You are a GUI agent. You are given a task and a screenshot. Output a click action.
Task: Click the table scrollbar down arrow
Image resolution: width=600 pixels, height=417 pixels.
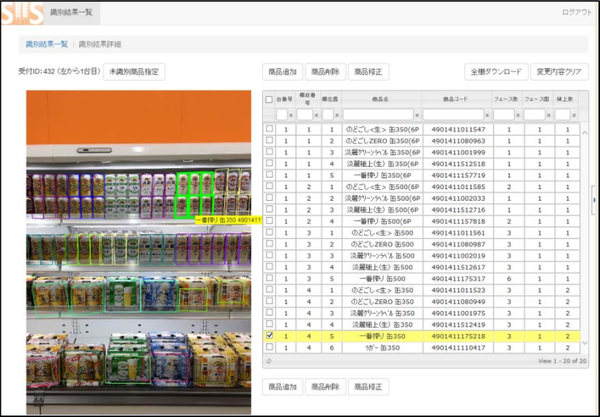[584, 343]
